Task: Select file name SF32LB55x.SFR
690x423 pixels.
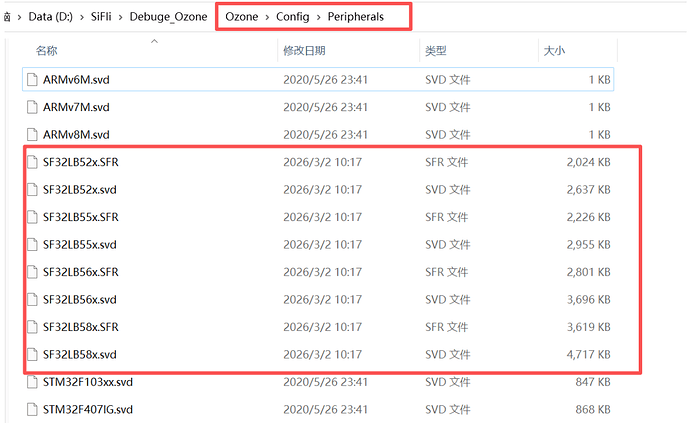Action: pos(81,217)
